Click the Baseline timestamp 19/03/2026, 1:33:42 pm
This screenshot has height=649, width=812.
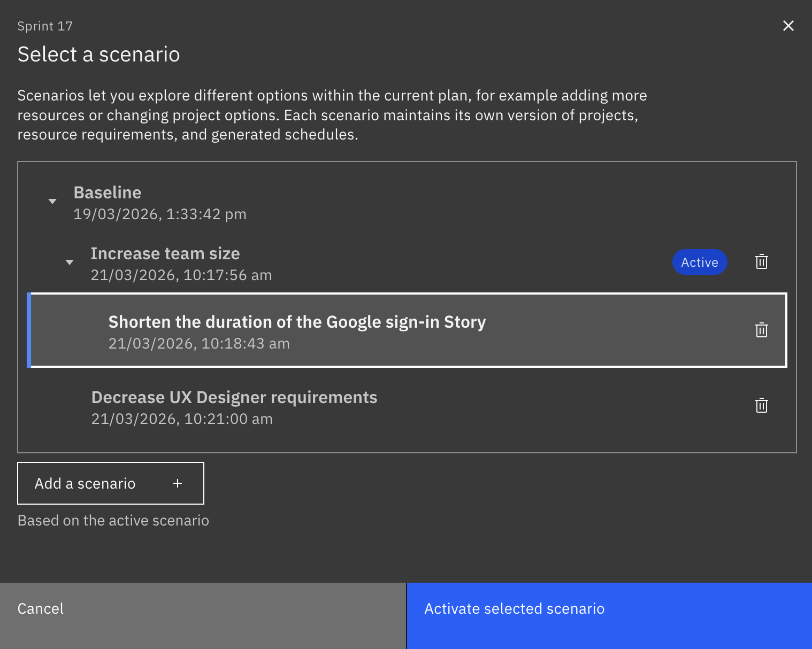pyautogui.click(x=160, y=214)
